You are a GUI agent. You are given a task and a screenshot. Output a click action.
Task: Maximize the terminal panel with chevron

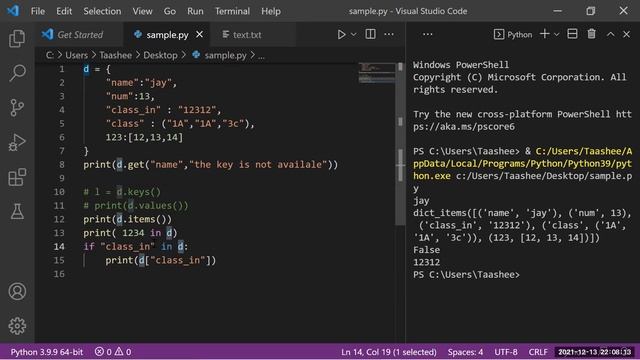pyautogui.click(x=610, y=35)
